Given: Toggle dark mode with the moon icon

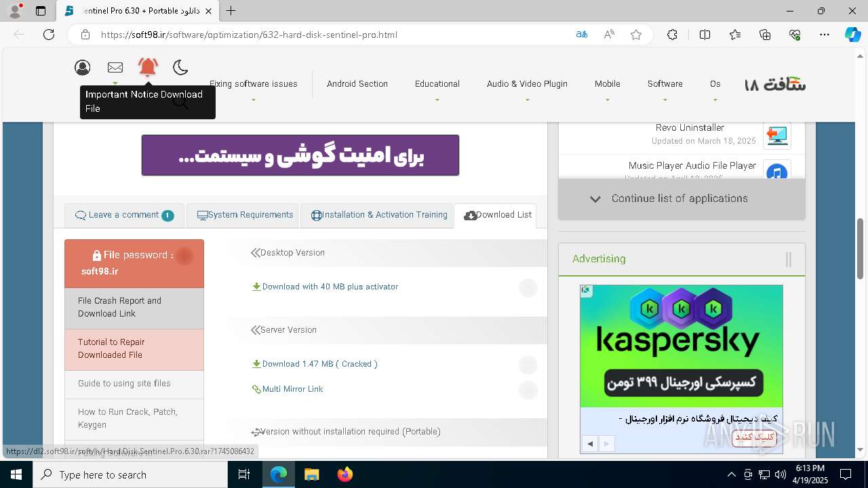Looking at the screenshot, I should pos(180,67).
